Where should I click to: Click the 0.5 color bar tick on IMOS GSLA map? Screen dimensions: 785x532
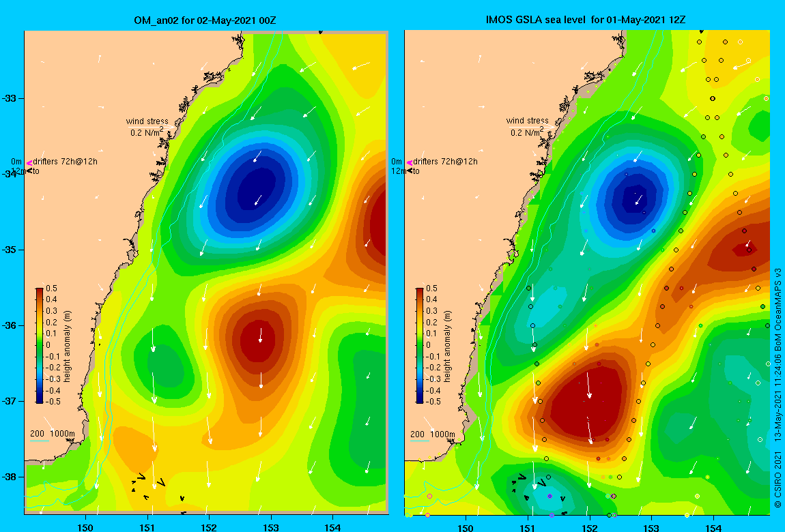[x=432, y=289]
